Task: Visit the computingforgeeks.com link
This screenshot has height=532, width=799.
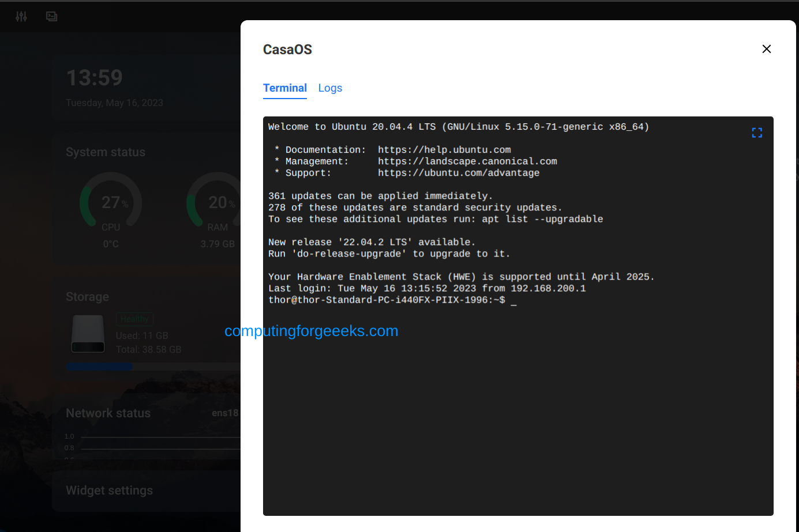Action: click(312, 331)
